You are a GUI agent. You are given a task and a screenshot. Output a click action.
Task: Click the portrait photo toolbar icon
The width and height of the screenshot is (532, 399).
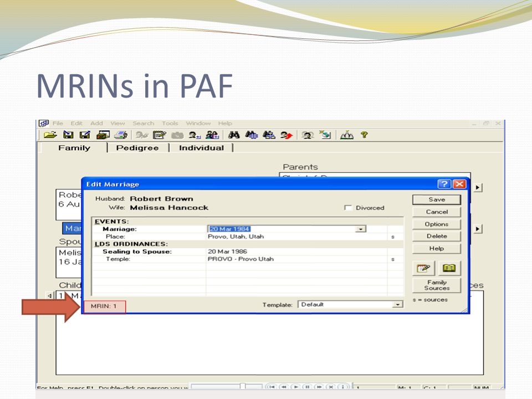308,135
